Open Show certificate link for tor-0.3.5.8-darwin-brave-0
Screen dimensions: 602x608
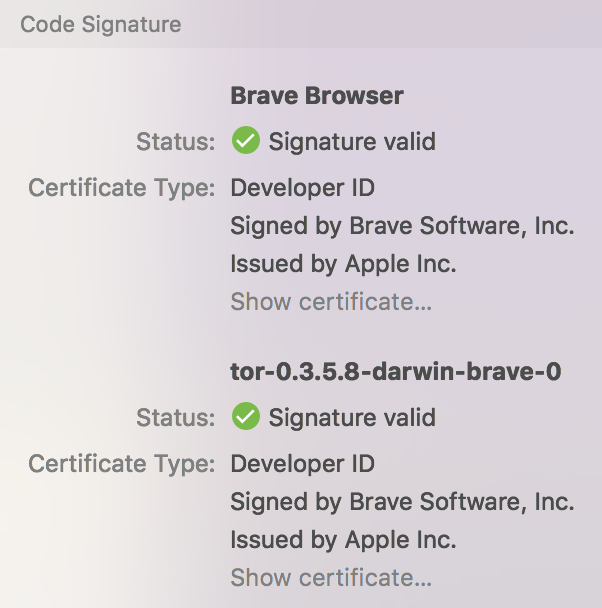[331, 577]
